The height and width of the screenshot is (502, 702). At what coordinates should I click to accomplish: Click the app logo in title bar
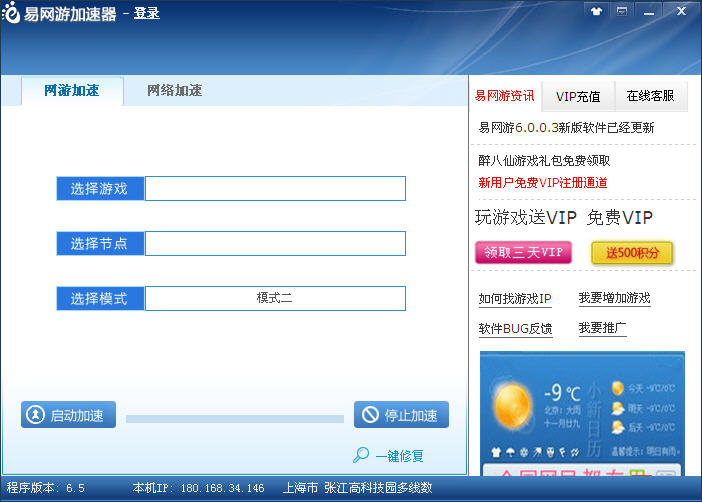[x=11, y=13]
